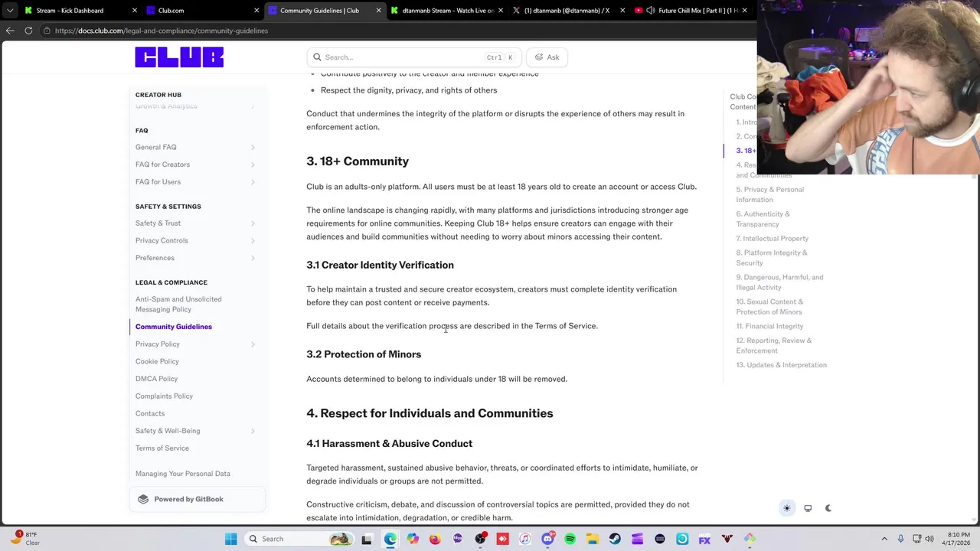The image size is (980, 551).
Task: Reload the page with refresh icon
Action: [28, 31]
